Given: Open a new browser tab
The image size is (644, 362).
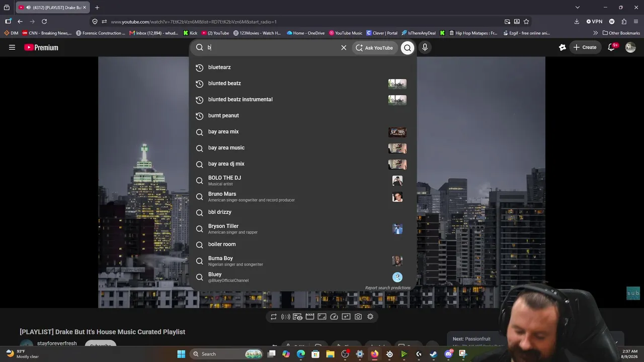Looking at the screenshot, I should click(97, 8).
